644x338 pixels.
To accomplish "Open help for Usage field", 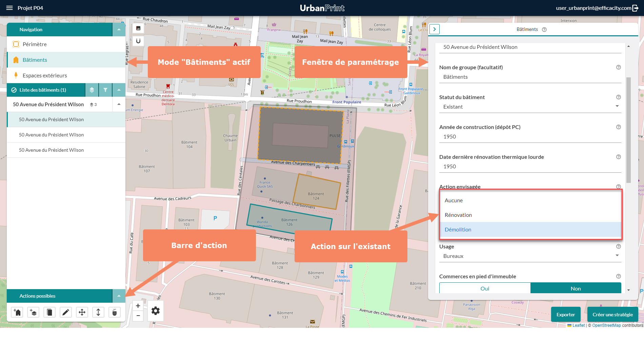I will click(x=619, y=246).
